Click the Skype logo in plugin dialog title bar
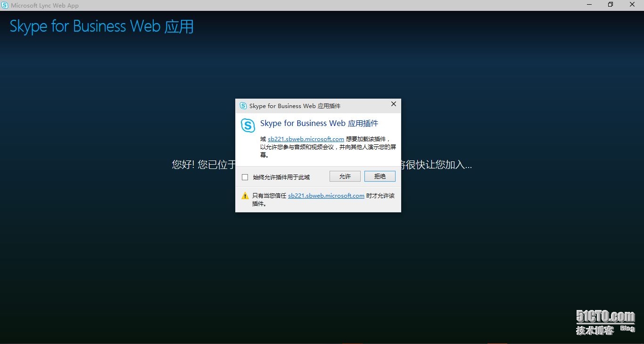Image resolution: width=644 pixels, height=344 pixels. click(x=243, y=106)
